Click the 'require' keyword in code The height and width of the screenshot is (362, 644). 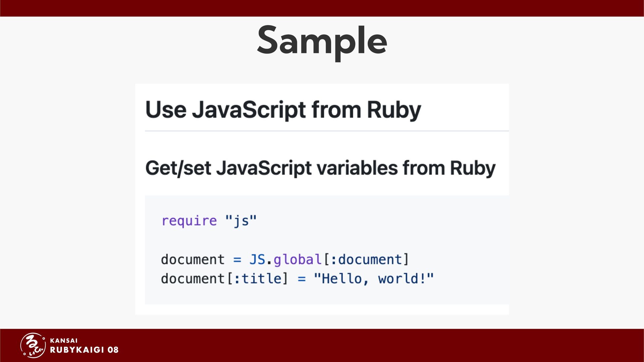click(x=189, y=221)
